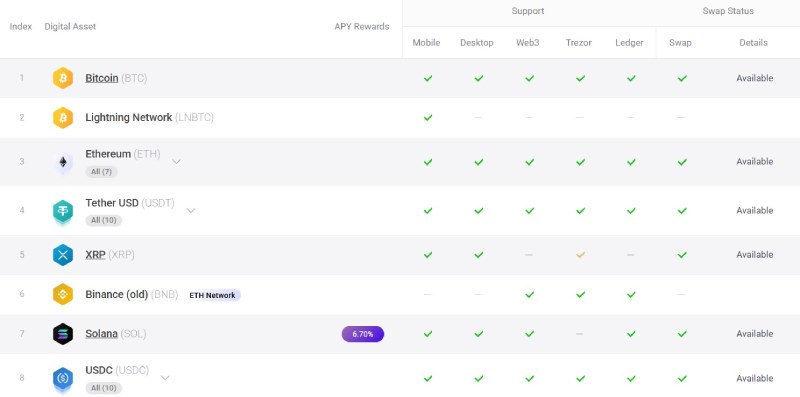The height and width of the screenshot is (397, 800).
Task: Click the Bitcoin coin icon
Action: (63, 78)
